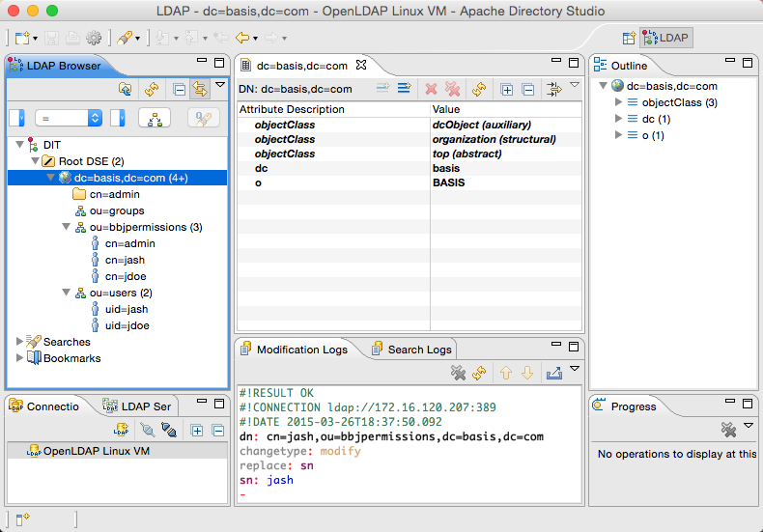Close the dc=basis,dc=com editor tab

point(361,65)
